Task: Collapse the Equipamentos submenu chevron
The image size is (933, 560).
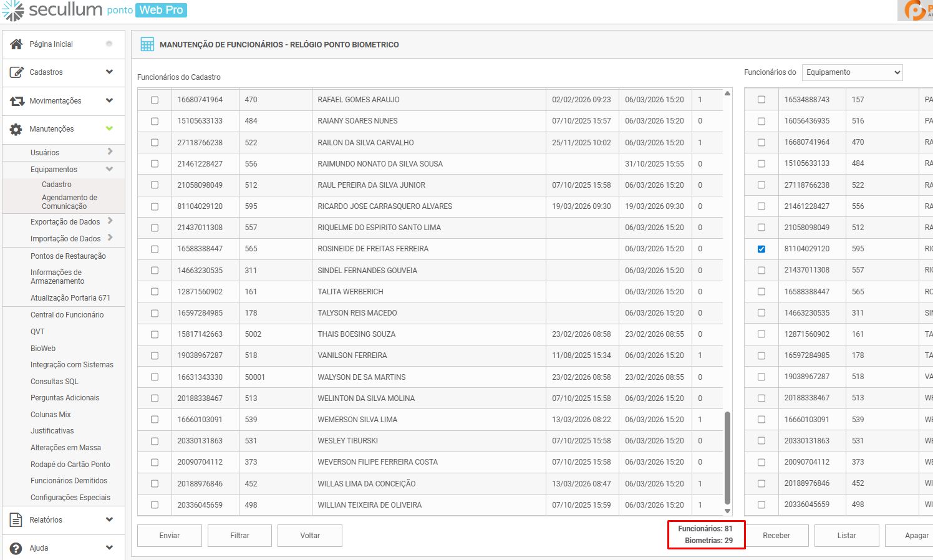Action: tap(110, 169)
